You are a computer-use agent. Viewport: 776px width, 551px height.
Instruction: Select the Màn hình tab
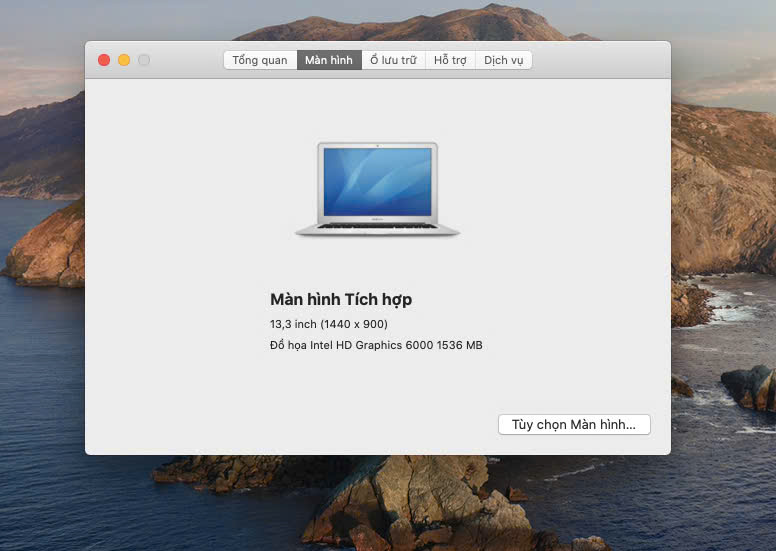click(329, 60)
